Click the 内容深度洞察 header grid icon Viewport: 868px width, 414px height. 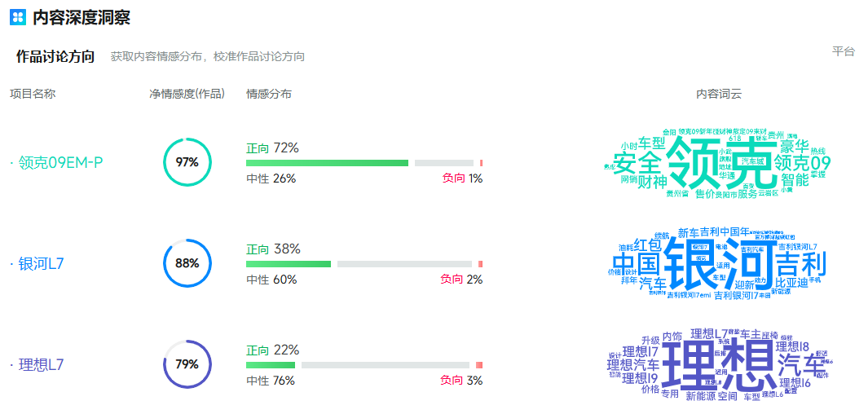[x=18, y=17]
